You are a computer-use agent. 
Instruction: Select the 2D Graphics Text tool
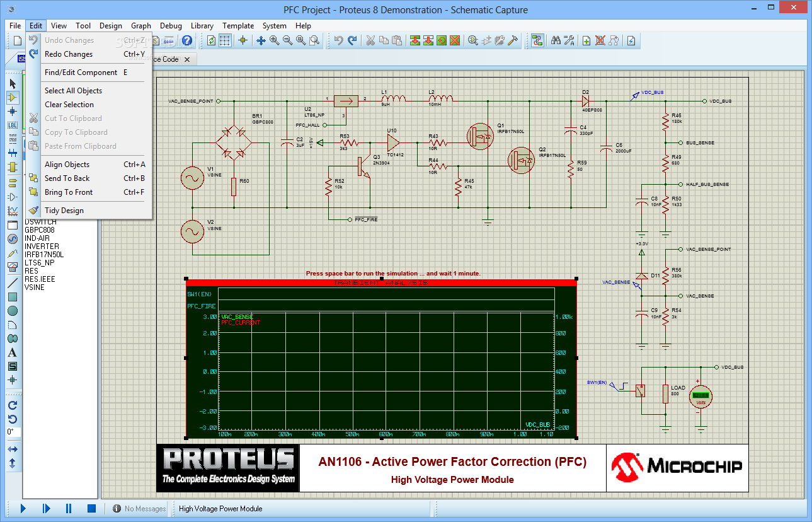click(13, 352)
